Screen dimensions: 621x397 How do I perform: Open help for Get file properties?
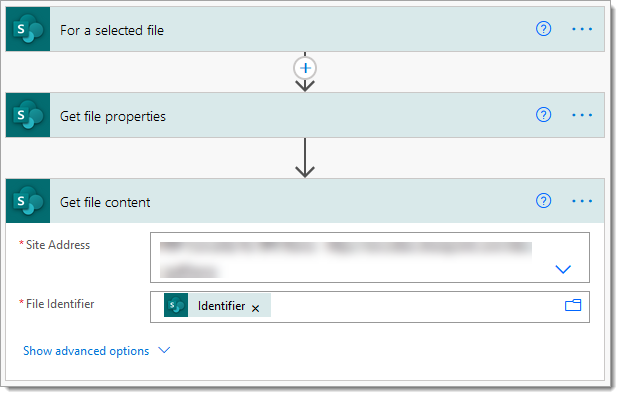click(543, 115)
